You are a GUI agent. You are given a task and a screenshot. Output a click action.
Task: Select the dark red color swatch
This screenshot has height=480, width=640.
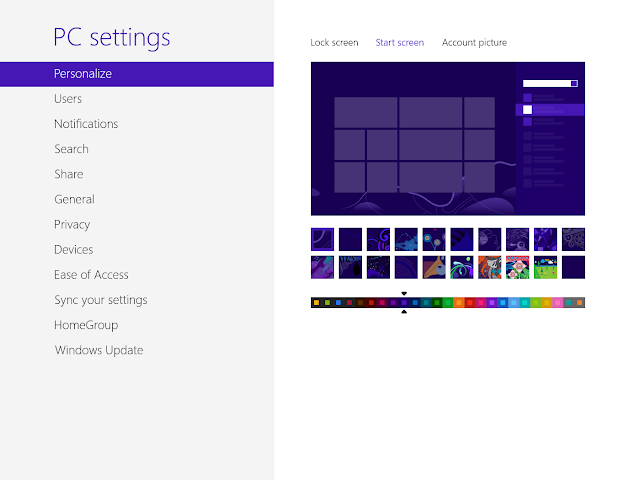[x=371, y=302]
